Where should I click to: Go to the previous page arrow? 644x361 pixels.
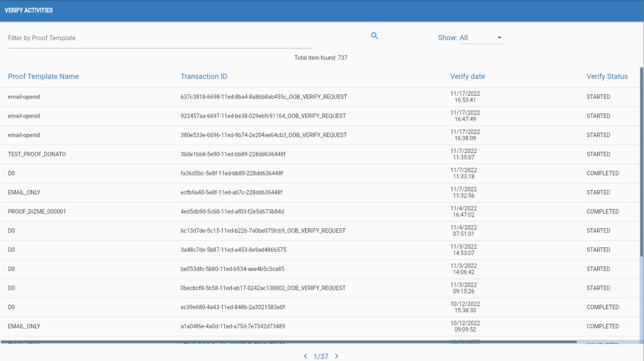pyautogui.click(x=305, y=356)
